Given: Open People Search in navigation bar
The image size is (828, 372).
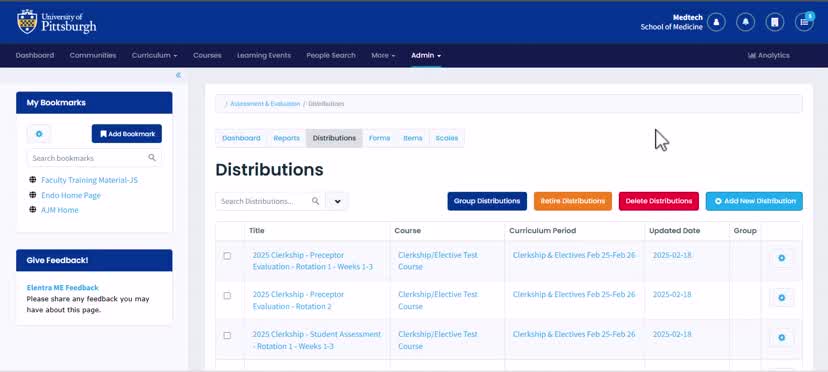Looking at the screenshot, I should pyautogui.click(x=331, y=55).
